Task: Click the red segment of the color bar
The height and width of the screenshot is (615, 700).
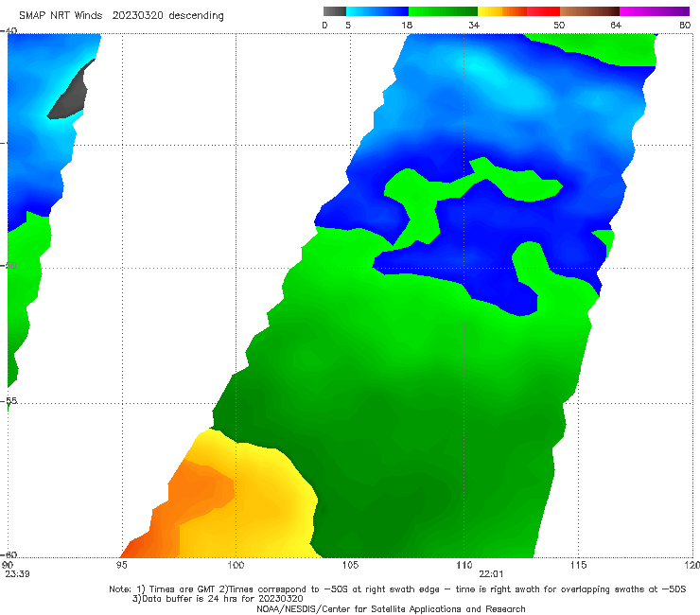Action: (543, 11)
